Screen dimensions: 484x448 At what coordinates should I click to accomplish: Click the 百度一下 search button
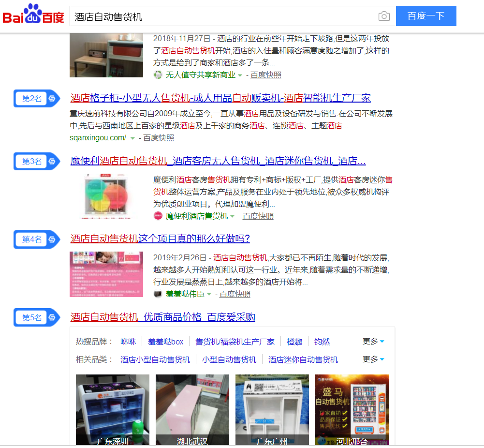point(426,16)
